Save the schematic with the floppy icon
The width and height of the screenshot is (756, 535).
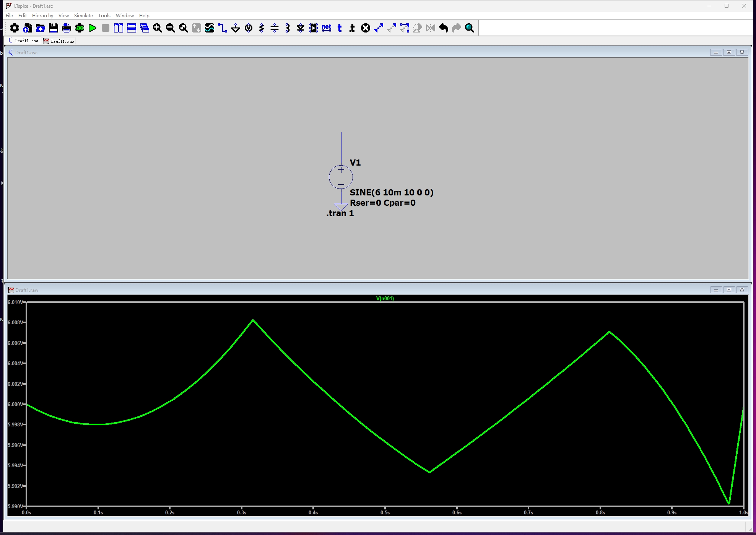coord(53,28)
